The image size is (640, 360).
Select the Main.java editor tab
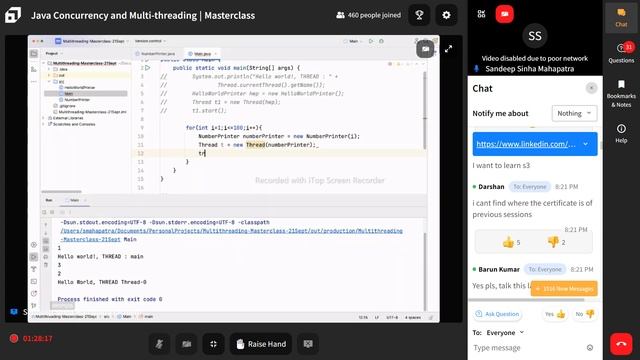202,54
